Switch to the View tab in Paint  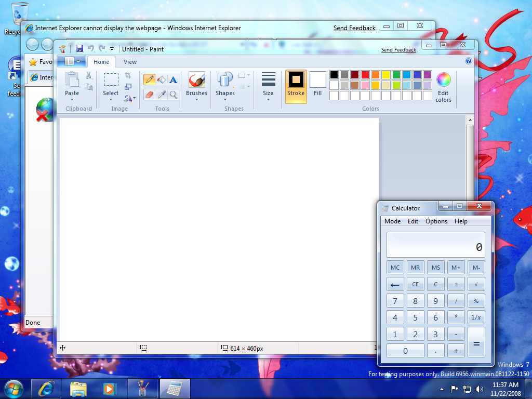pos(130,62)
